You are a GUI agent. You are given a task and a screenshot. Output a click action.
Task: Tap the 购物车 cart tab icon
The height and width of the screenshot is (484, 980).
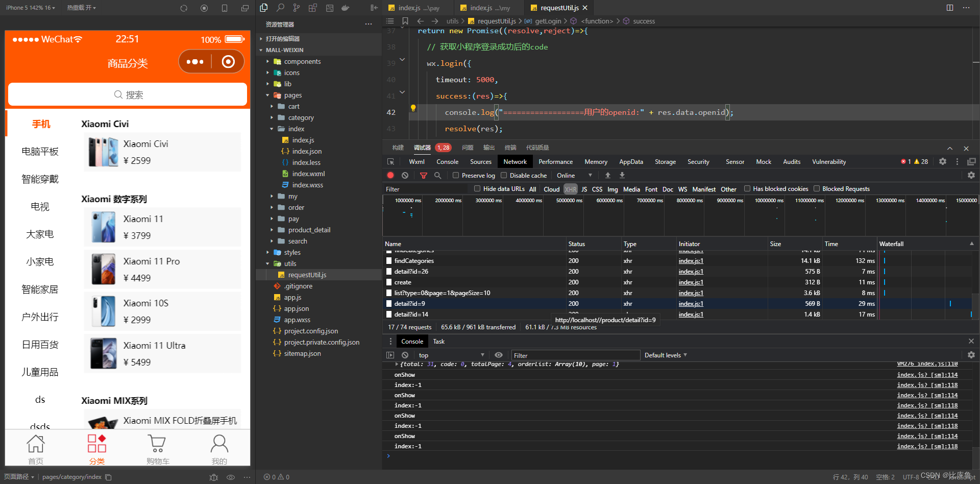click(x=157, y=443)
